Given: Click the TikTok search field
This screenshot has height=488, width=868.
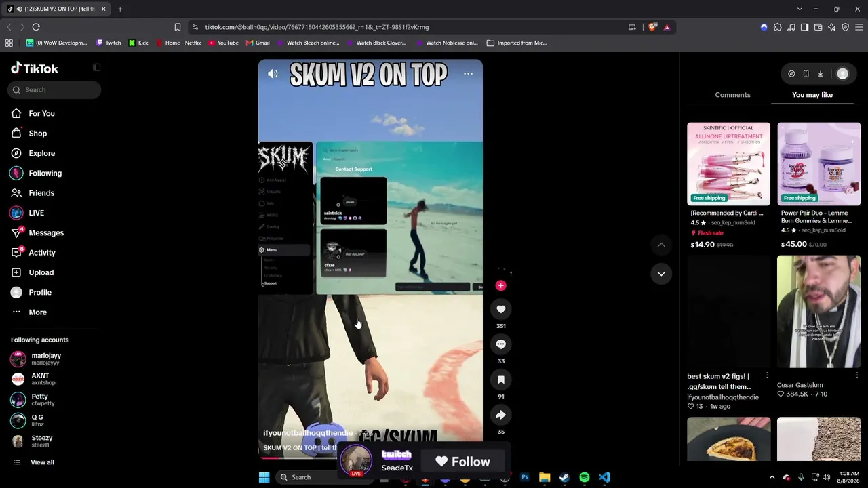Looking at the screenshot, I should [54, 89].
